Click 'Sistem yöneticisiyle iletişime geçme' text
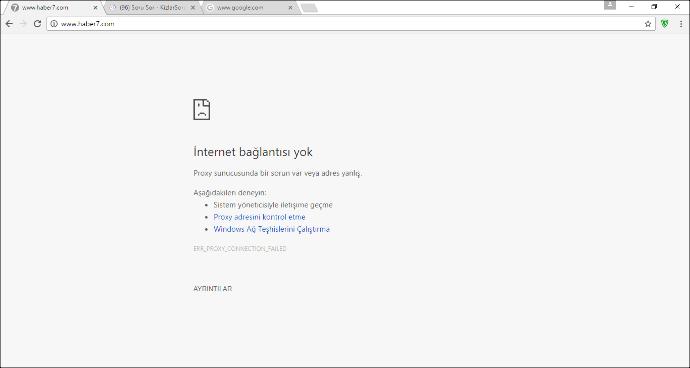Screen dimensions: 690x368 pyautogui.click(x=273, y=205)
